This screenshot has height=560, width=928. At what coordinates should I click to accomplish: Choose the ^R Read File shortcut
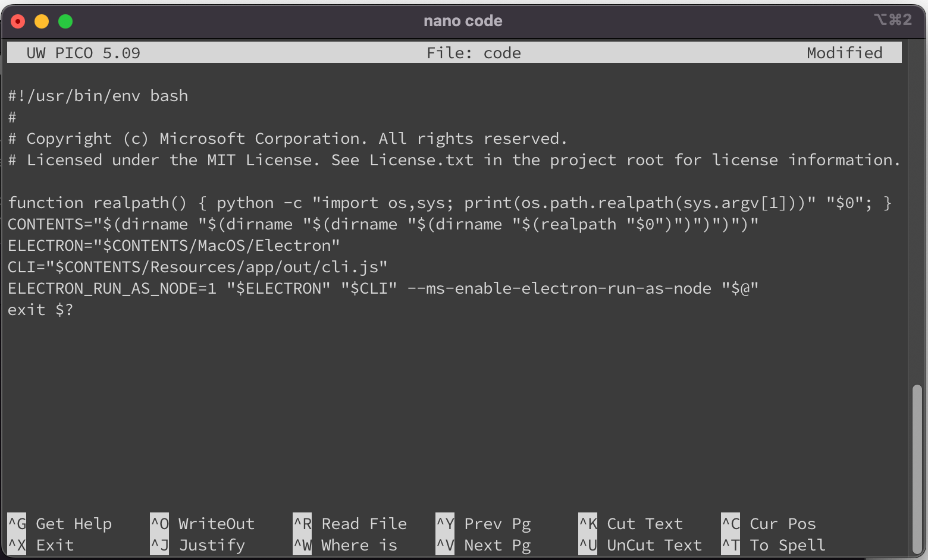coord(350,524)
